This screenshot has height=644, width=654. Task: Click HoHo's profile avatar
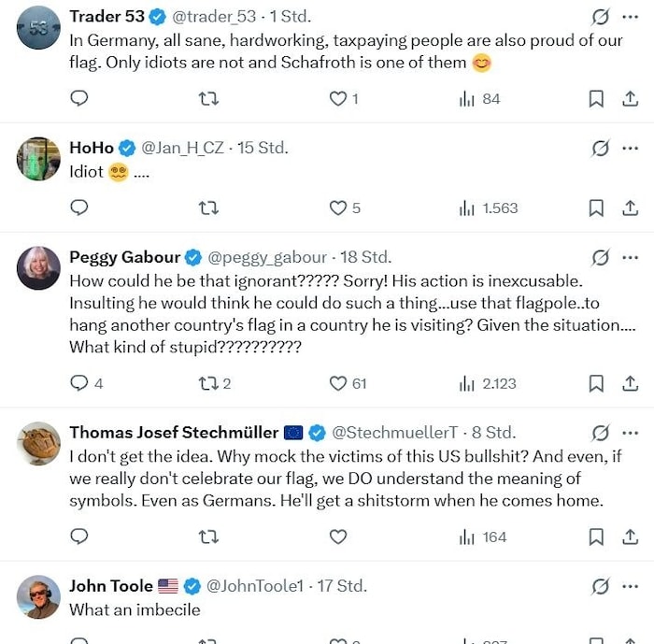(x=38, y=159)
